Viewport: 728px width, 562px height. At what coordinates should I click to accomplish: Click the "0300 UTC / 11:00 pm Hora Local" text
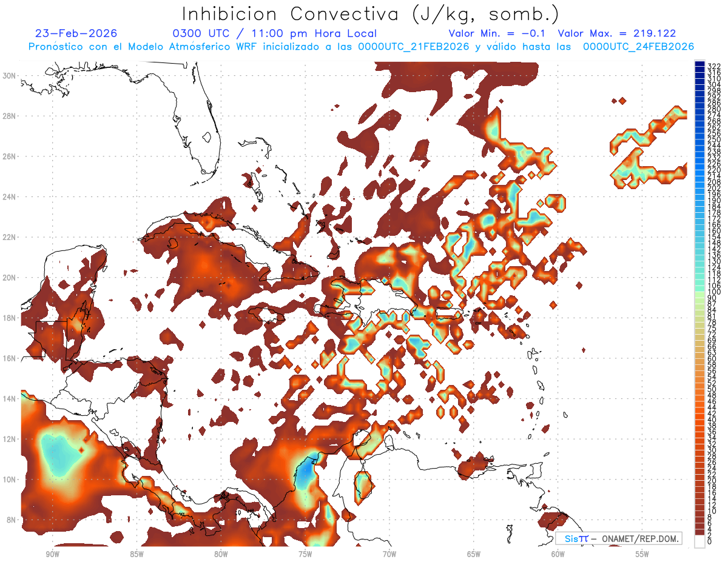275,33
